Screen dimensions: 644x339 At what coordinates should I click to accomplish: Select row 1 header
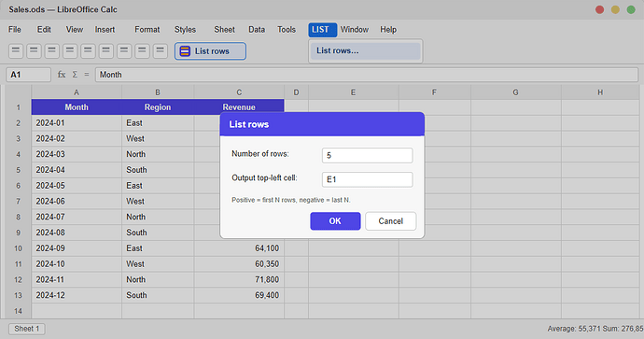18,107
